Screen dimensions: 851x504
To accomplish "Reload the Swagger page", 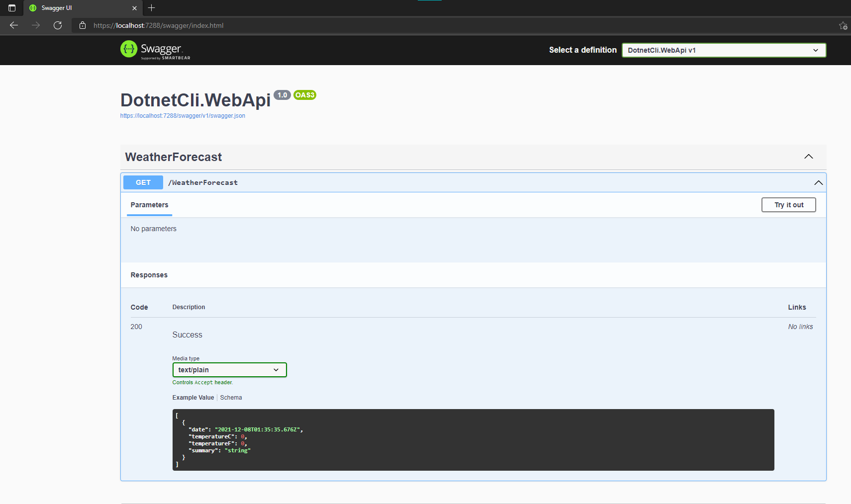I will point(58,25).
